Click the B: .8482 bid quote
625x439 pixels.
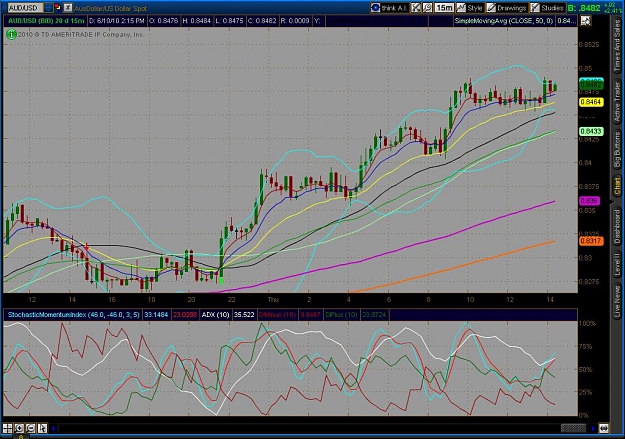[x=584, y=8]
